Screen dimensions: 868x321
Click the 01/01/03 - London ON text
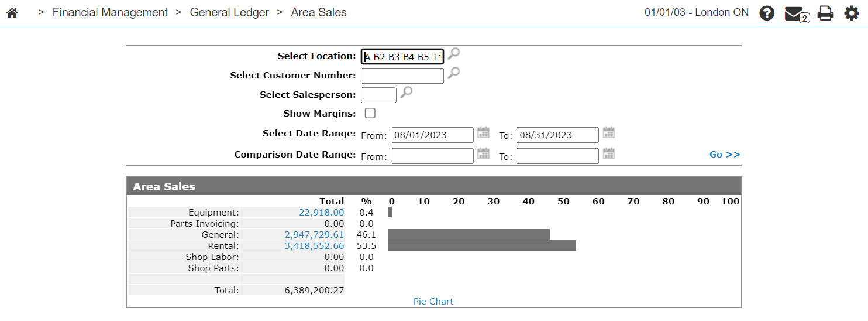point(697,12)
